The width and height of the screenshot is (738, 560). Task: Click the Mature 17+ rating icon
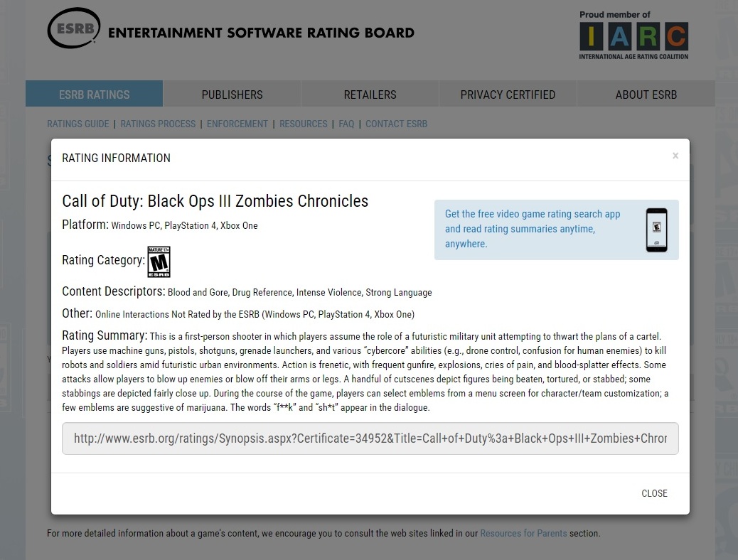tap(159, 262)
